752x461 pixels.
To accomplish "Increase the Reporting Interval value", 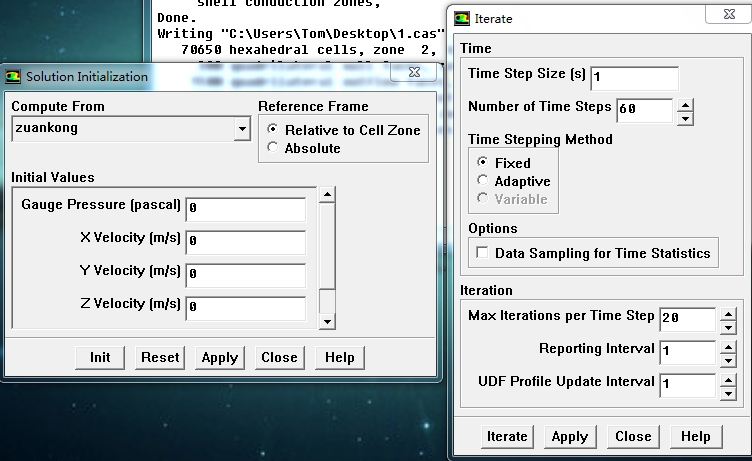I will pyautogui.click(x=727, y=345).
